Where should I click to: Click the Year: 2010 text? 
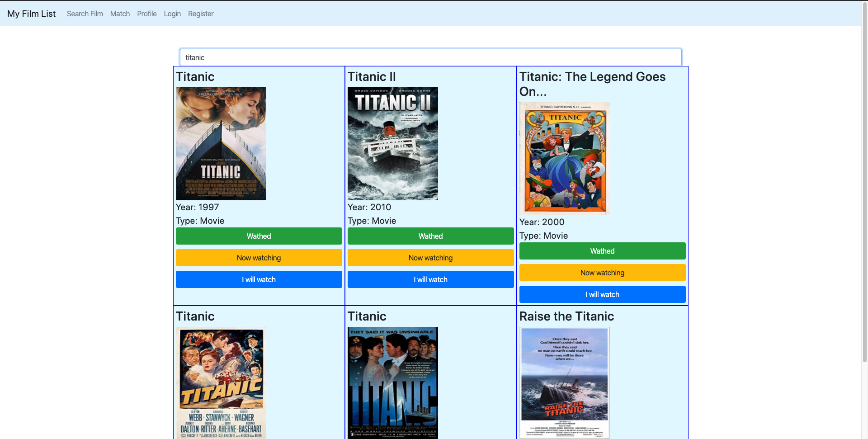click(x=369, y=207)
